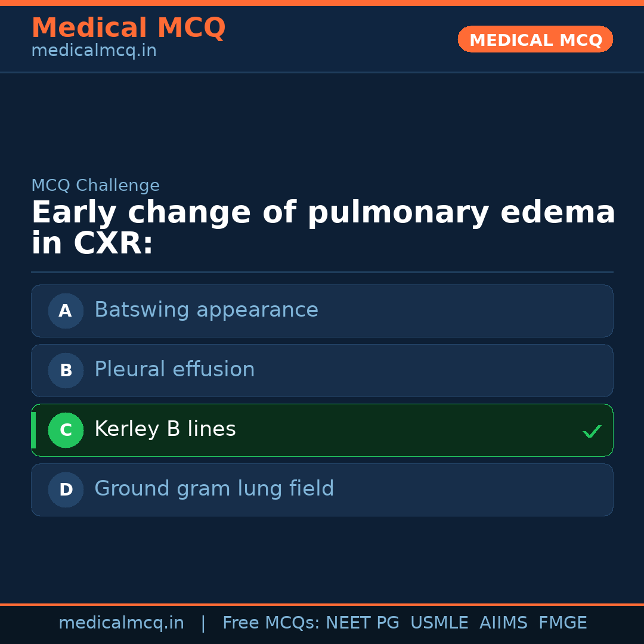Viewport: 644px width, 644px height.
Task: Choose the Batswing appearance answer text
Action: [206, 310]
